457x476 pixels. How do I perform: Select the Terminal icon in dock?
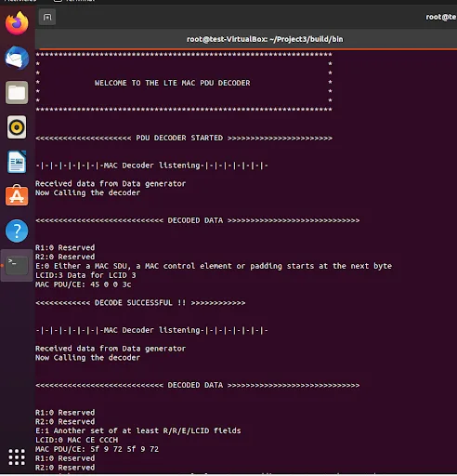click(x=17, y=266)
